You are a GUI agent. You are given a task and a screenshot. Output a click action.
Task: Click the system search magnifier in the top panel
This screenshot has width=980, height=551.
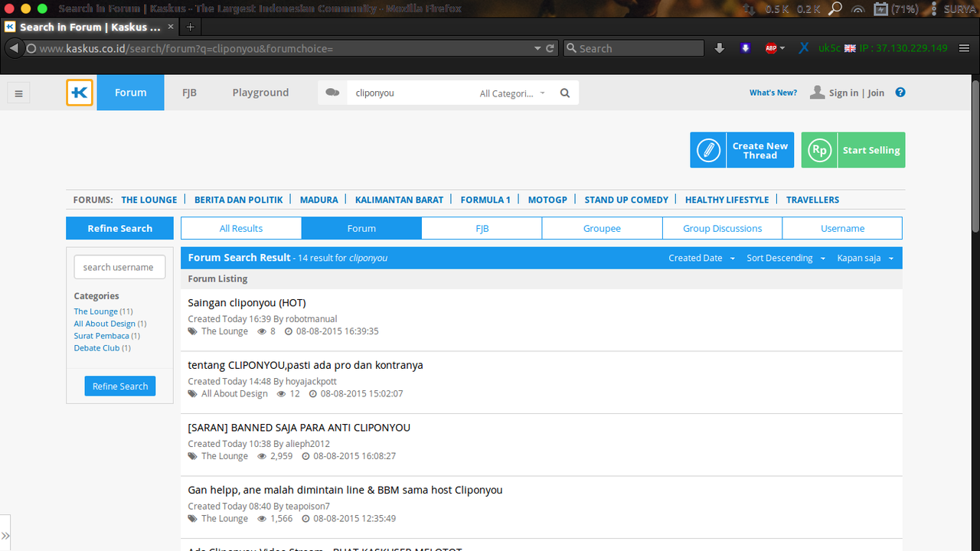click(x=835, y=8)
